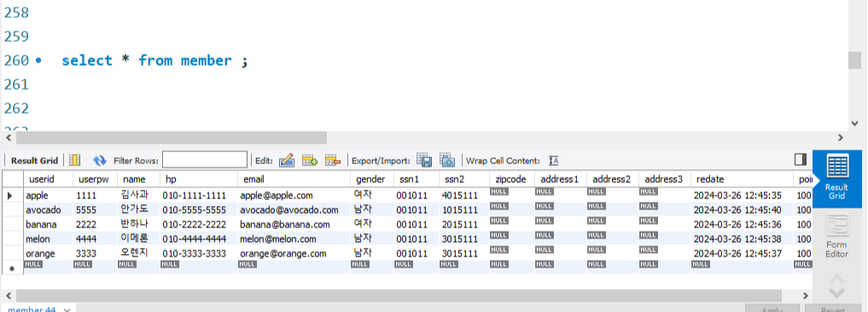Import records from an external file
Screen dimensions: 868x312
click(x=447, y=160)
